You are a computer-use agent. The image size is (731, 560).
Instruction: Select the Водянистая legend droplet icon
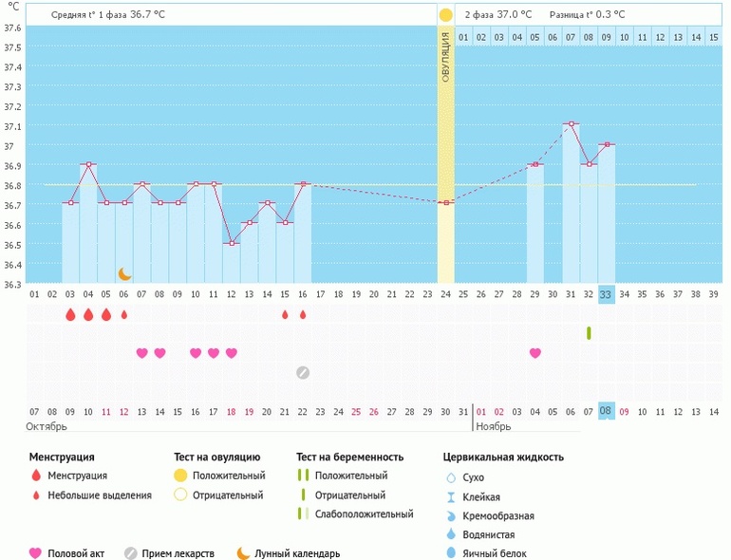[451, 534]
